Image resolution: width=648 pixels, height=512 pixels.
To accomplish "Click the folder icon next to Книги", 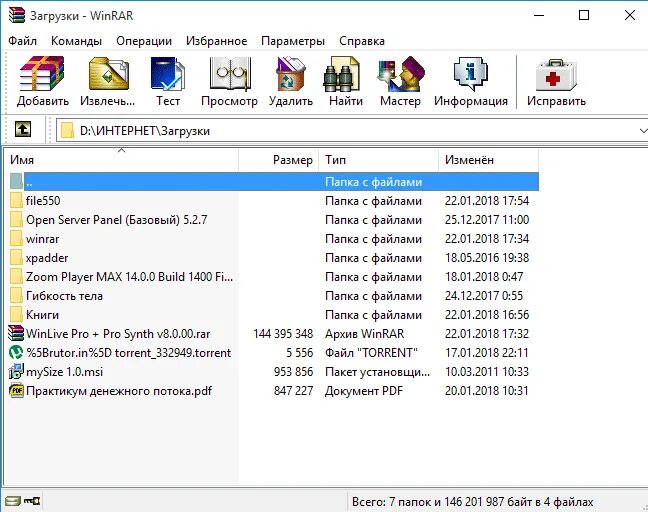I will tap(16, 314).
